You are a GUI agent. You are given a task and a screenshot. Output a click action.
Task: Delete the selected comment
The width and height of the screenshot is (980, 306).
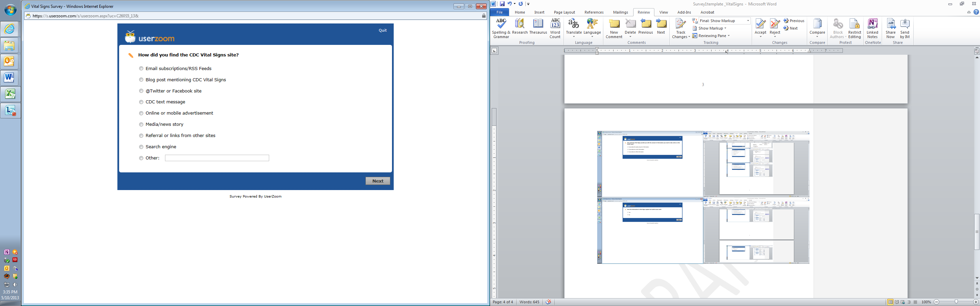(x=631, y=28)
